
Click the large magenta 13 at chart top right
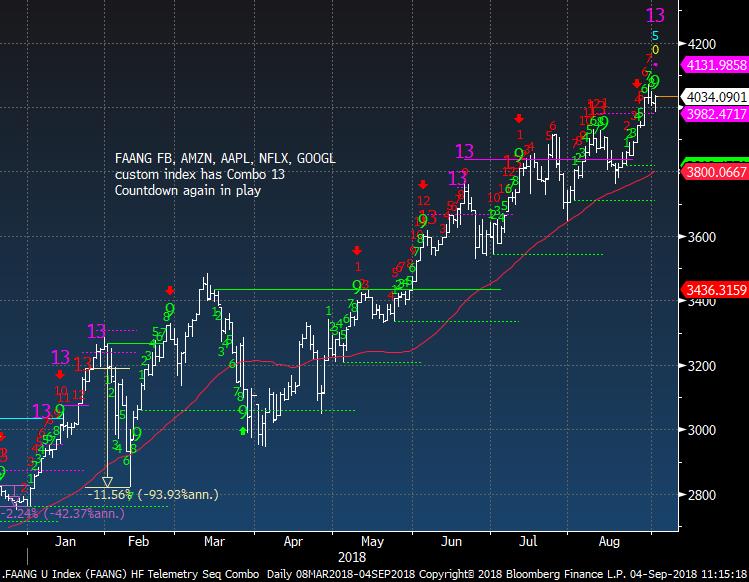pos(655,15)
